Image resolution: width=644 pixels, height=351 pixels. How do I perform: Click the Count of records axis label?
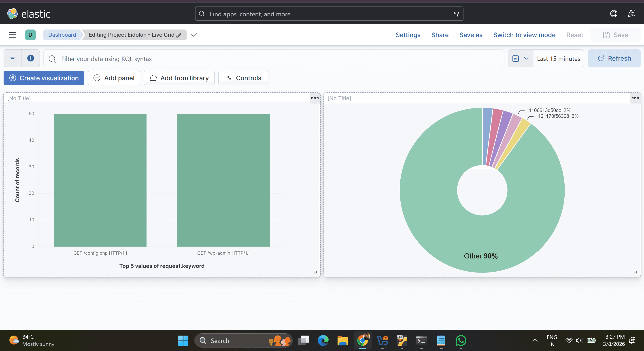coord(17,180)
